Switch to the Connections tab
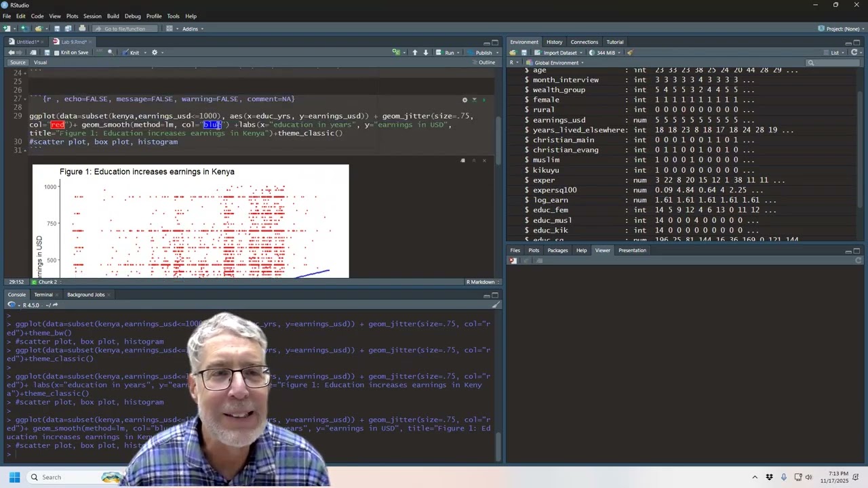The width and height of the screenshot is (868, 488). pyautogui.click(x=585, y=42)
